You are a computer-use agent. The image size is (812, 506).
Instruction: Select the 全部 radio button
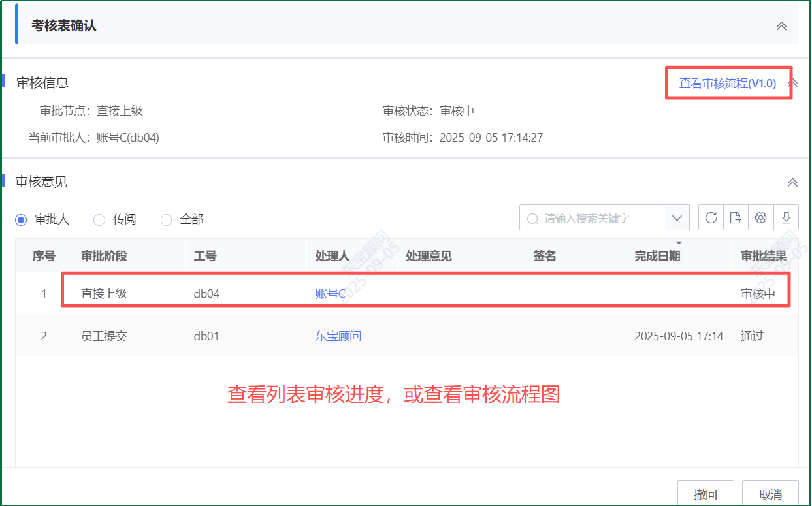(x=166, y=220)
